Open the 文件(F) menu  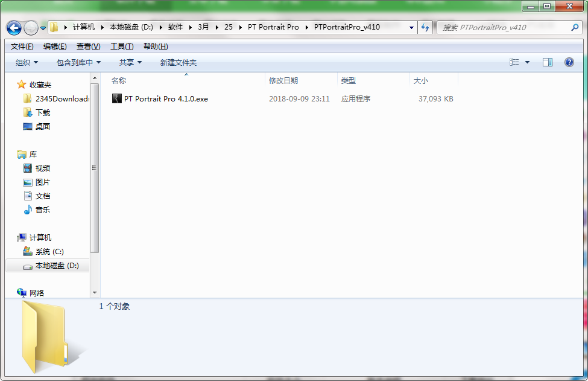pyautogui.click(x=22, y=46)
